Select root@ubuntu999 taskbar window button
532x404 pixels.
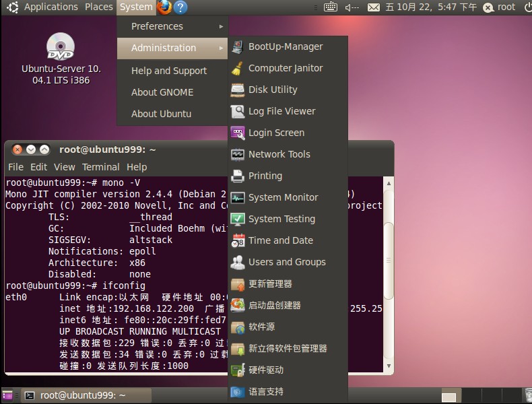point(87,395)
